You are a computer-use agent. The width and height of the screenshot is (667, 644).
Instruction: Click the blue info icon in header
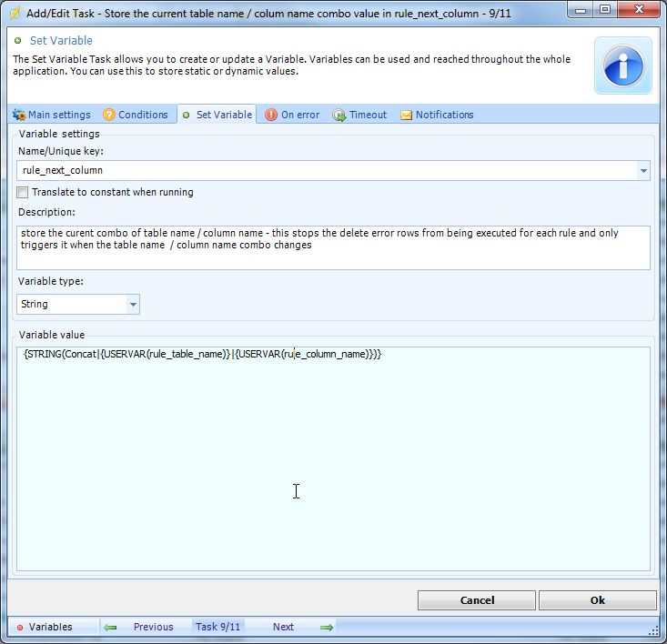[623, 65]
